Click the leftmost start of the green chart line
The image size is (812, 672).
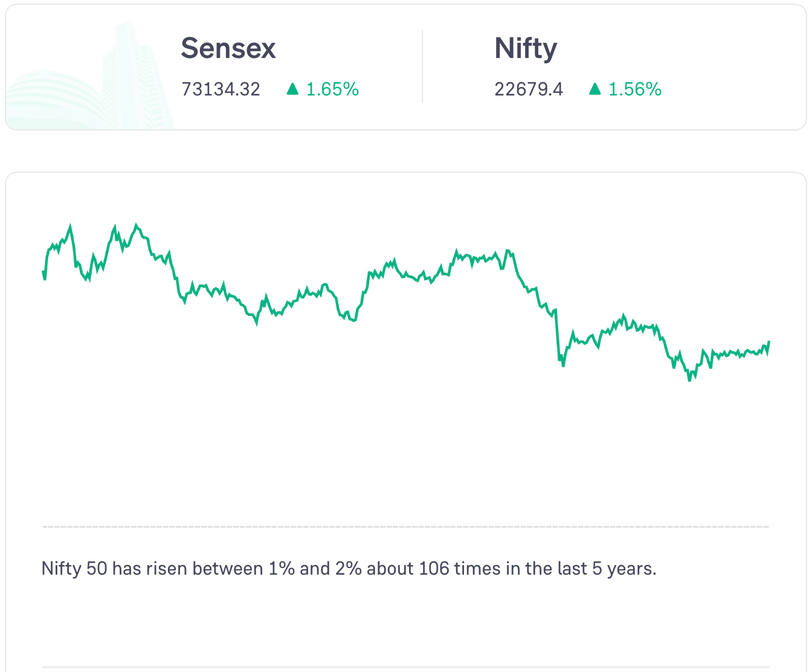pyautogui.click(x=43, y=273)
